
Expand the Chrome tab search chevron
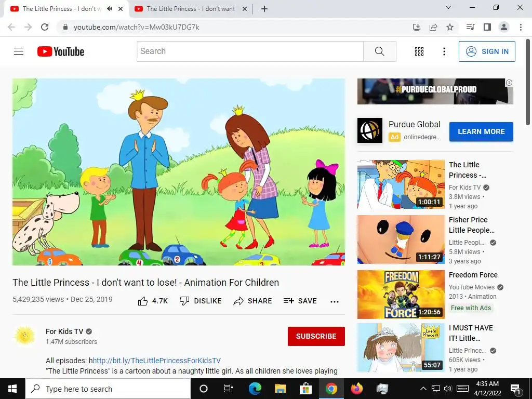click(448, 7)
